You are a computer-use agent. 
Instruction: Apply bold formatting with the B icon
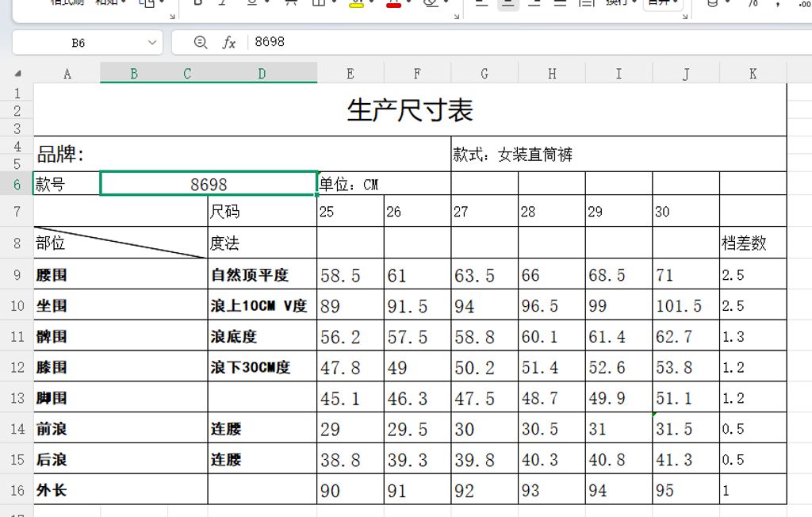pos(197,4)
